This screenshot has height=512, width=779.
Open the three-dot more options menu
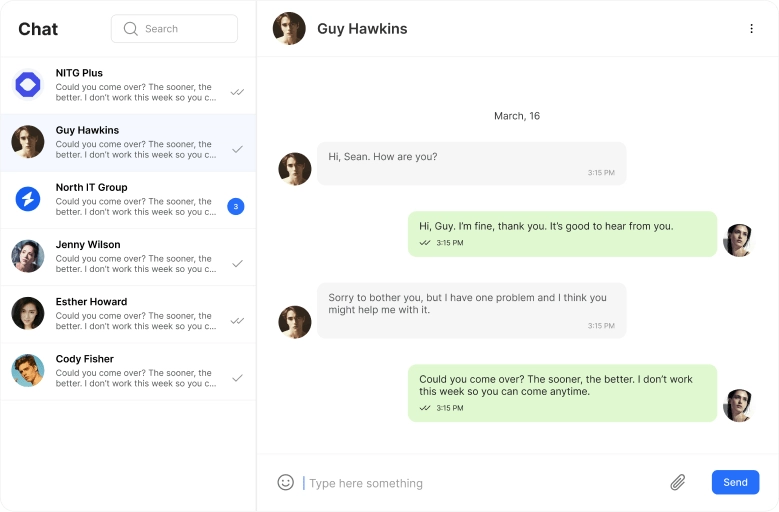click(x=751, y=29)
